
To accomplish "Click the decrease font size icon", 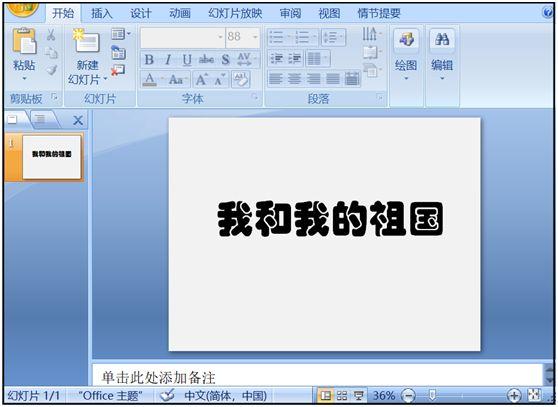I will click(220, 79).
